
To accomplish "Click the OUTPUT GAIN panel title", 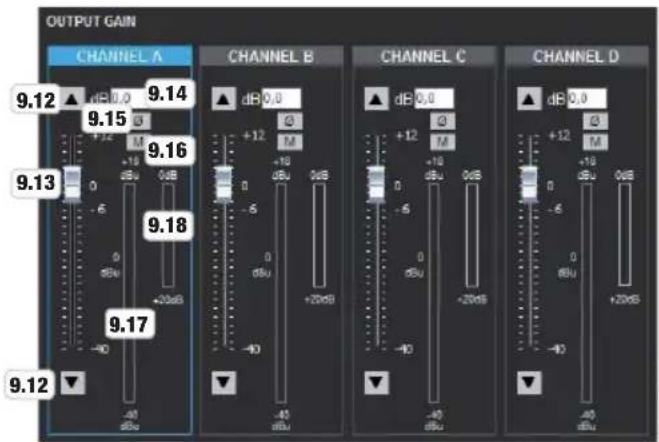I will (91, 21).
